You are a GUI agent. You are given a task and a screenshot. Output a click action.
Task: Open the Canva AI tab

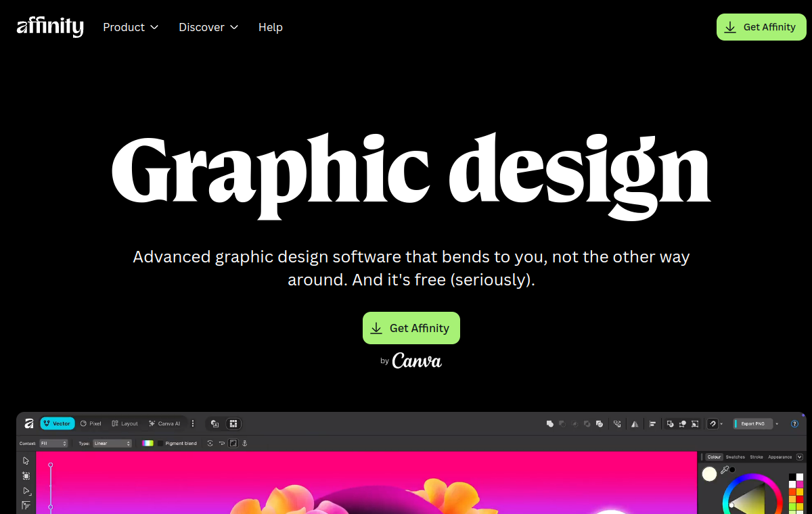coord(164,423)
